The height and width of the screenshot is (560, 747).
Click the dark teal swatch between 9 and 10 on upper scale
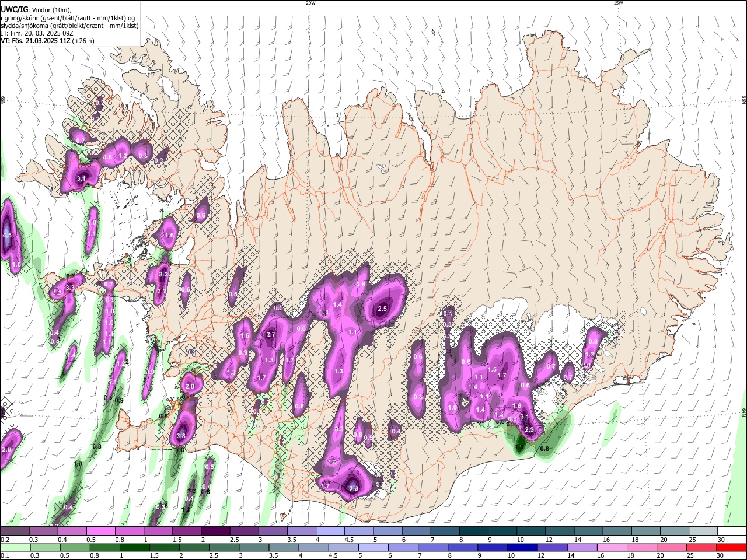[502, 531]
